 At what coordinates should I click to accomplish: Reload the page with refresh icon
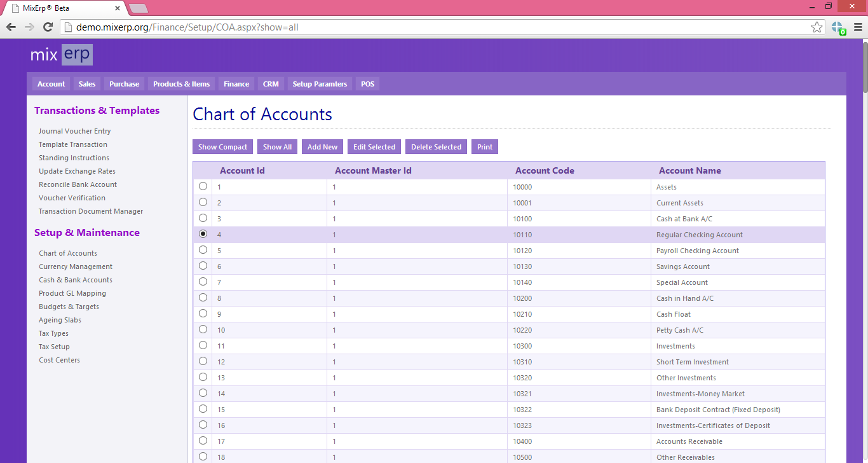tap(48, 27)
